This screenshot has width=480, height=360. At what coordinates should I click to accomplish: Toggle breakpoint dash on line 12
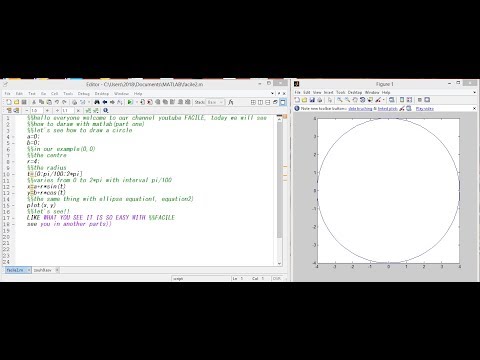13,187
